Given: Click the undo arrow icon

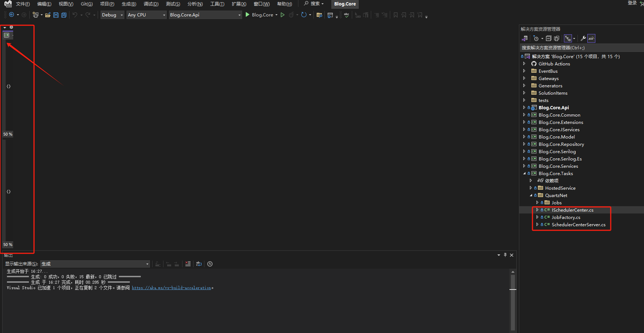Looking at the screenshot, I should click(x=75, y=15).
